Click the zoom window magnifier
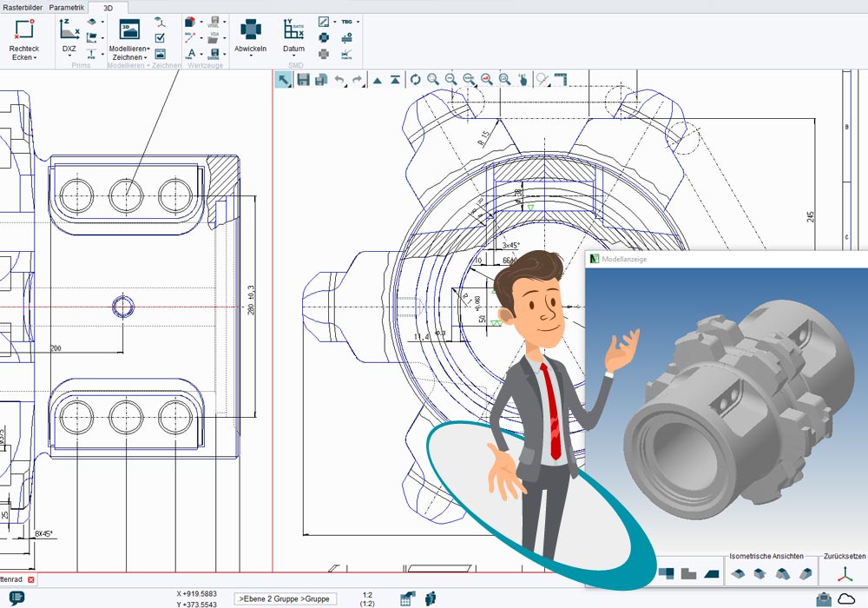The height and width of the screenshot is (608, 868). (x=433, y=80)
